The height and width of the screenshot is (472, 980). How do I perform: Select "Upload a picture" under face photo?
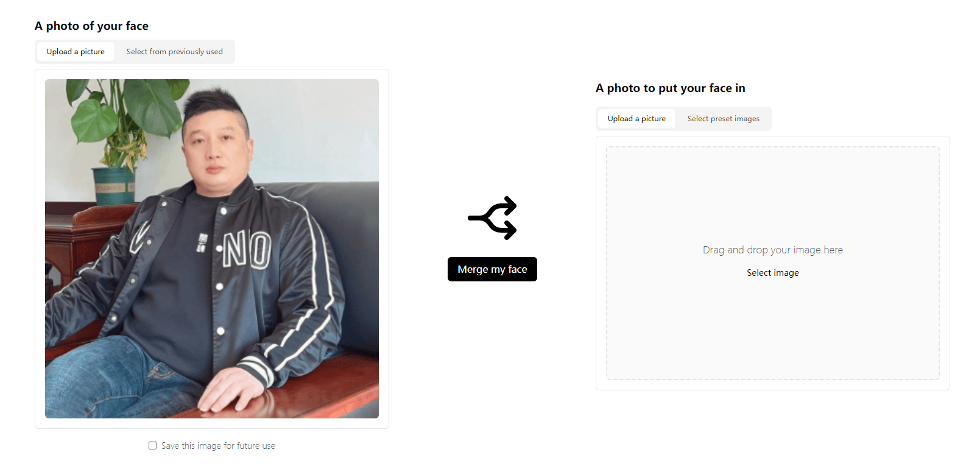[76, 52]
